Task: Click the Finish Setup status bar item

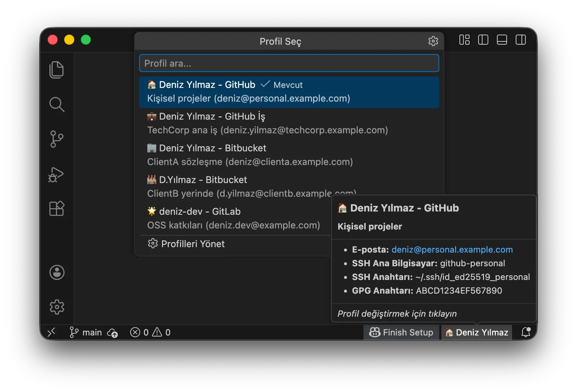Action: (x=401, y=332)
